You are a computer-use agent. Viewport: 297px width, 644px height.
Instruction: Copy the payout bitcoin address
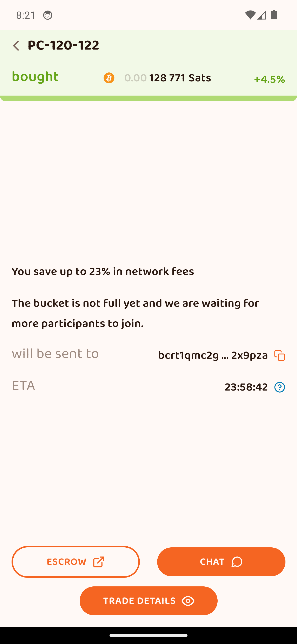[279, 355]
